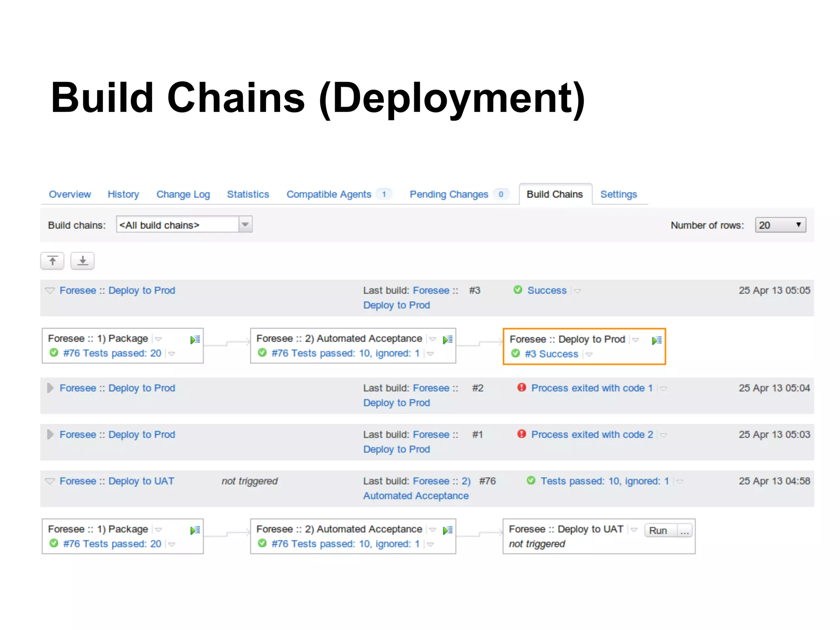Screen dimensions: 840x630
Task: Select the Build Chains tab
Action: [555, 194]
